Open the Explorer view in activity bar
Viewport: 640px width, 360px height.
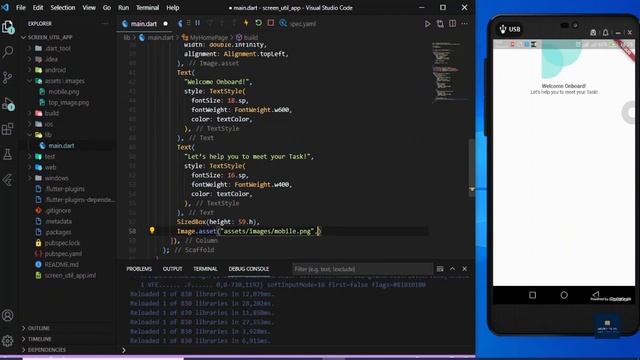(8, 27)
